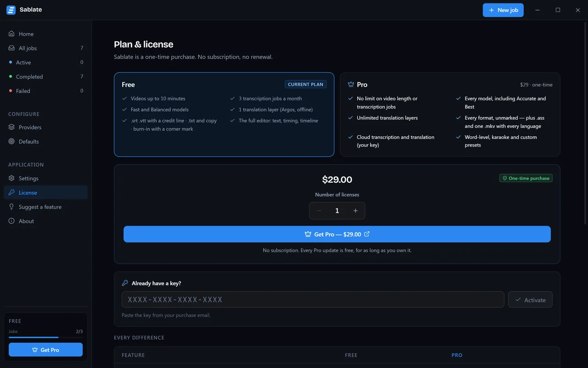588x368 pixels.
Task: Click the gear icon for Settings
Action: pyautogui.click(x=11, y=178)
